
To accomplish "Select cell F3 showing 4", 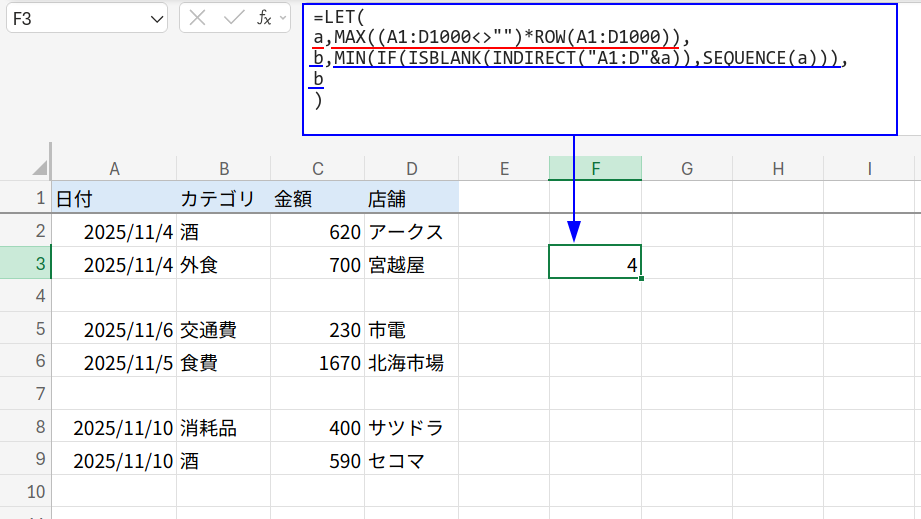I will point(595,262).
